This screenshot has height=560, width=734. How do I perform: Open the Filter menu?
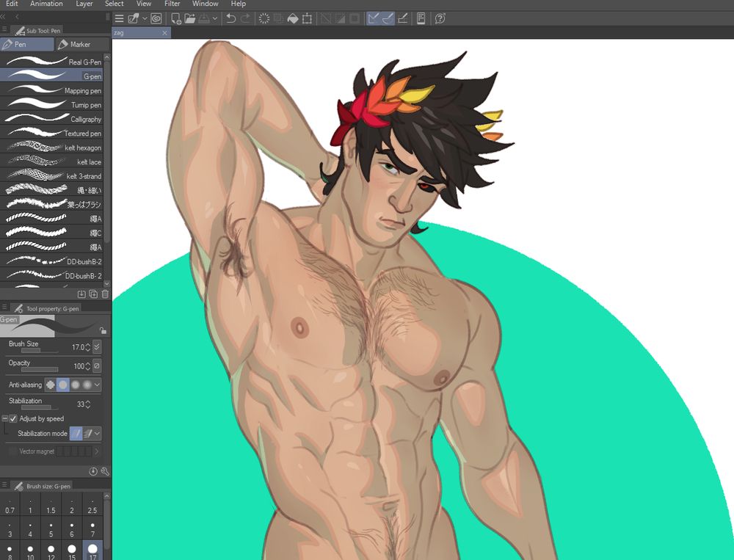pos(172,4)
